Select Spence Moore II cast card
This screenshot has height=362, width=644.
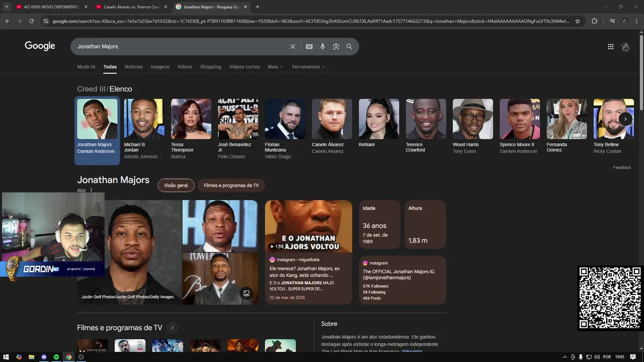519,126
